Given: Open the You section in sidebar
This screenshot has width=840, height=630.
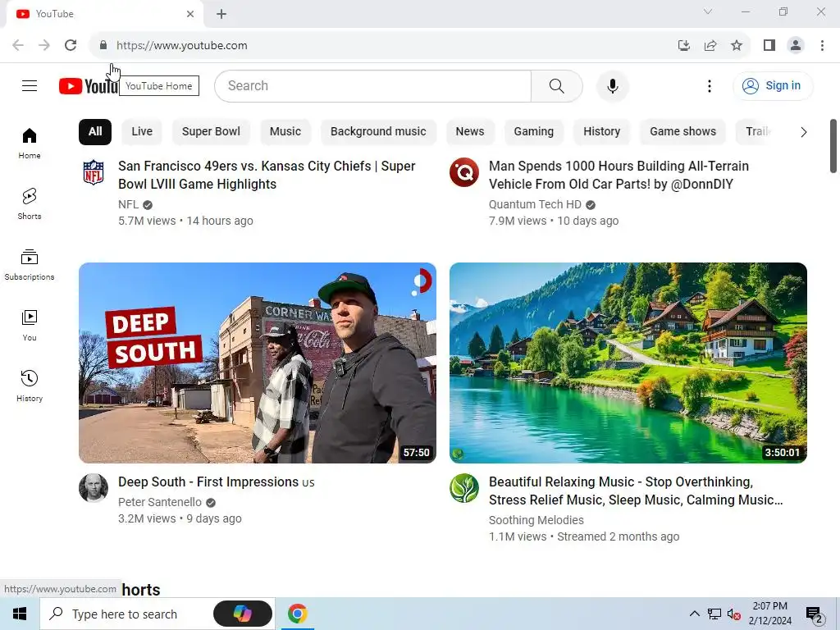Looking at the screenshot, I should (30, 325).
